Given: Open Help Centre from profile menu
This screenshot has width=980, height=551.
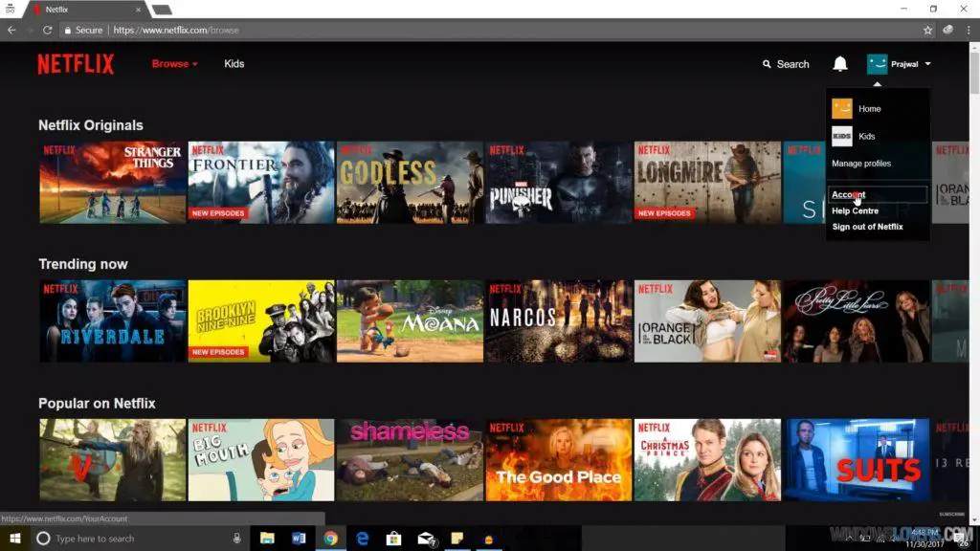Looking at the screenshot, I should [855, 211].
